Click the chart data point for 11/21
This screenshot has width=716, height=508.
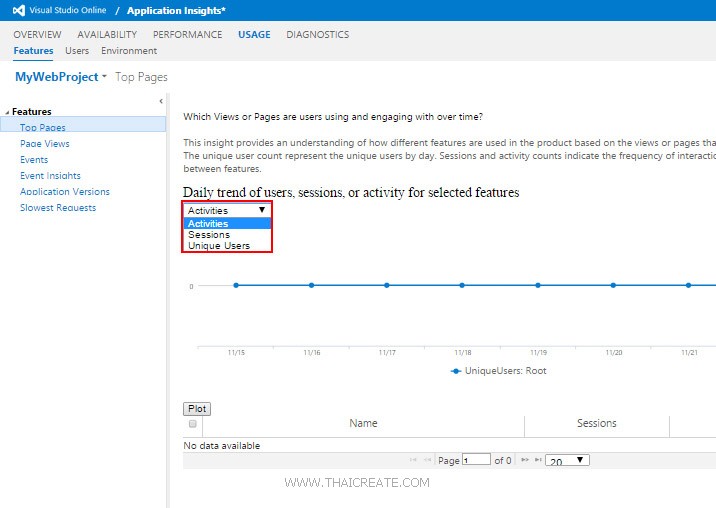click(689, 285)
